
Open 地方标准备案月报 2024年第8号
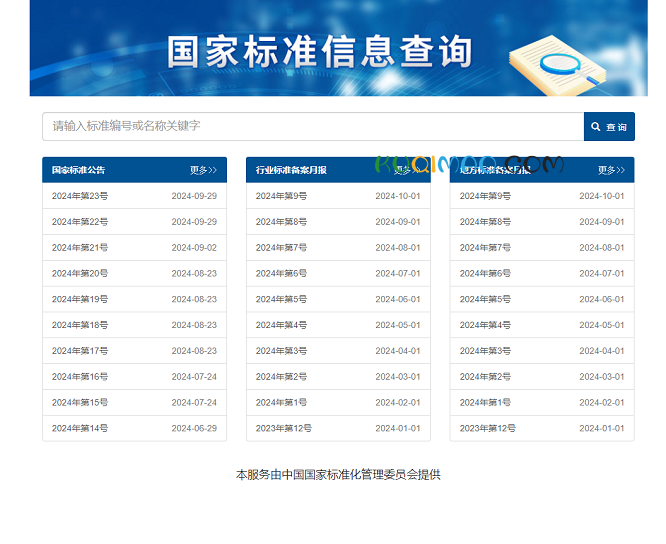[485, 222]
